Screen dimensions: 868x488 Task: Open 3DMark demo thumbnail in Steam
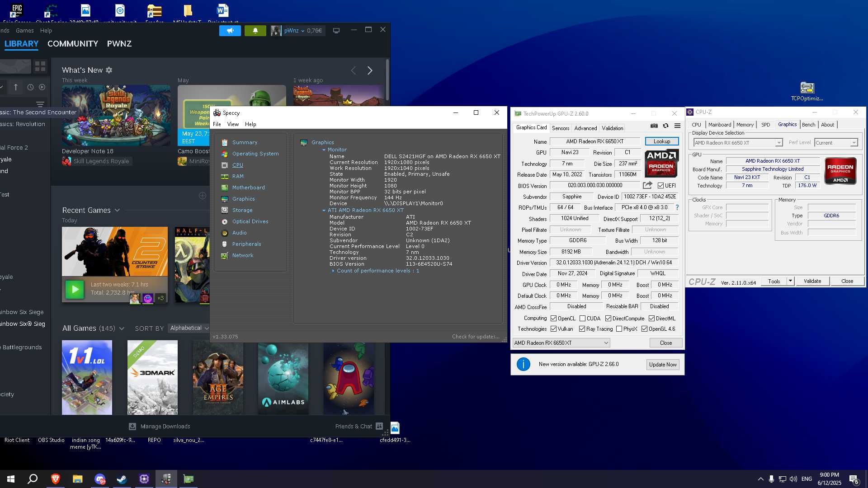tap(152, 378)
